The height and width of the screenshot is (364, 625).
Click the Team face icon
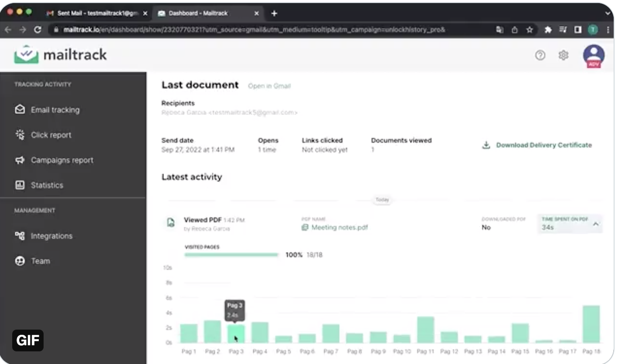(x=20, y=261)
